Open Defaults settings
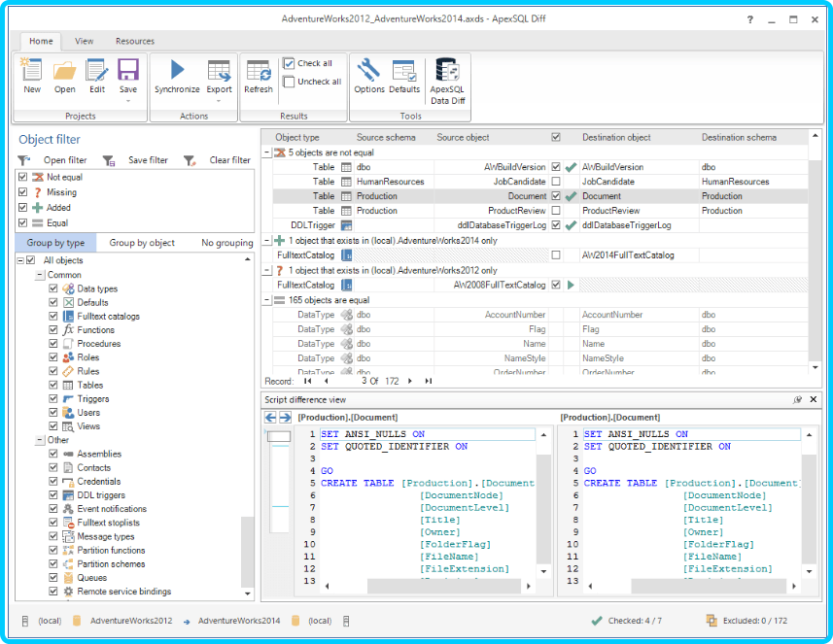The height and width of the screenshot is (644, 833). click(404, 76)
